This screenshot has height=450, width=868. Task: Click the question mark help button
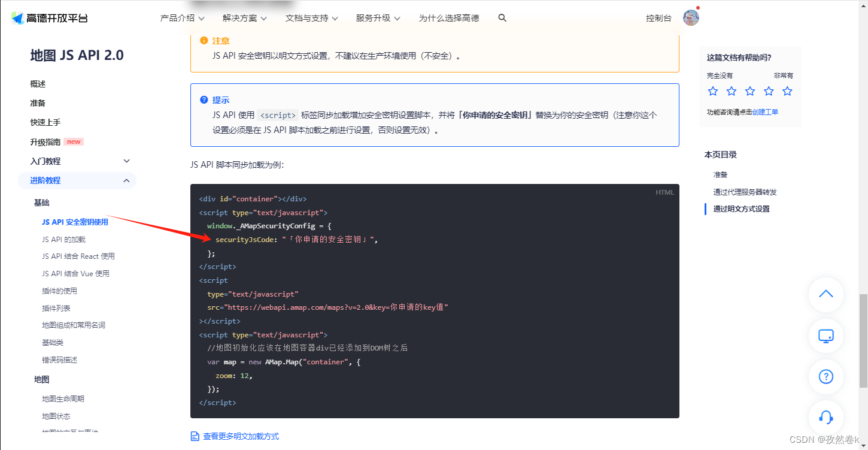tap(826, 377)
